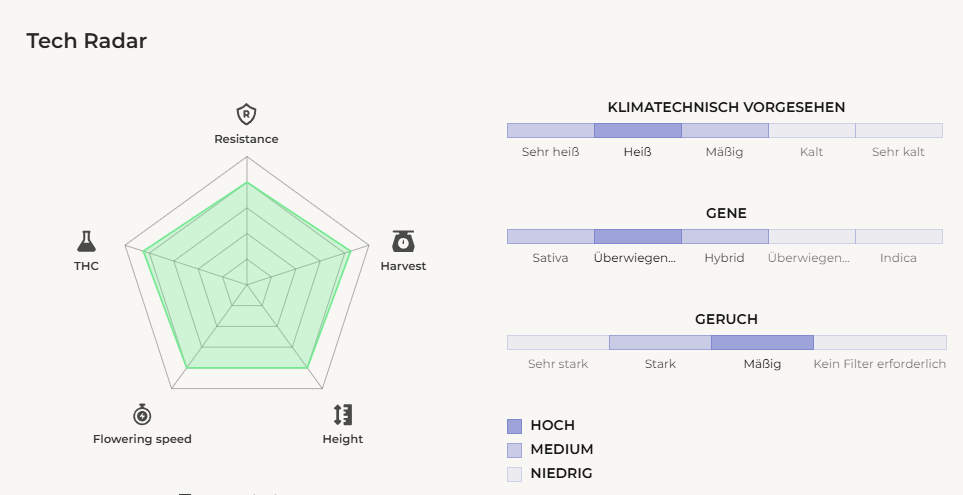
Task: Click the Tech Radar heading
Action: pos(87,41)
